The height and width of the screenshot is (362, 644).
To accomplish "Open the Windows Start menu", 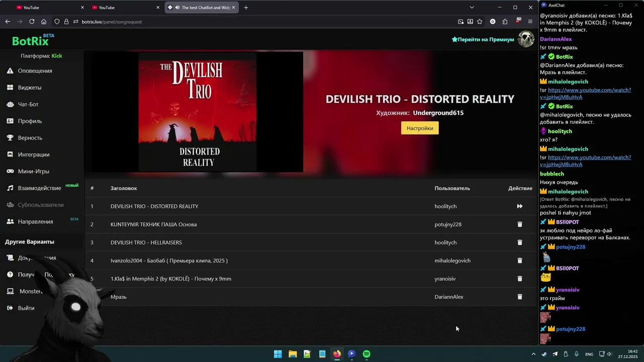I will 278,354.
